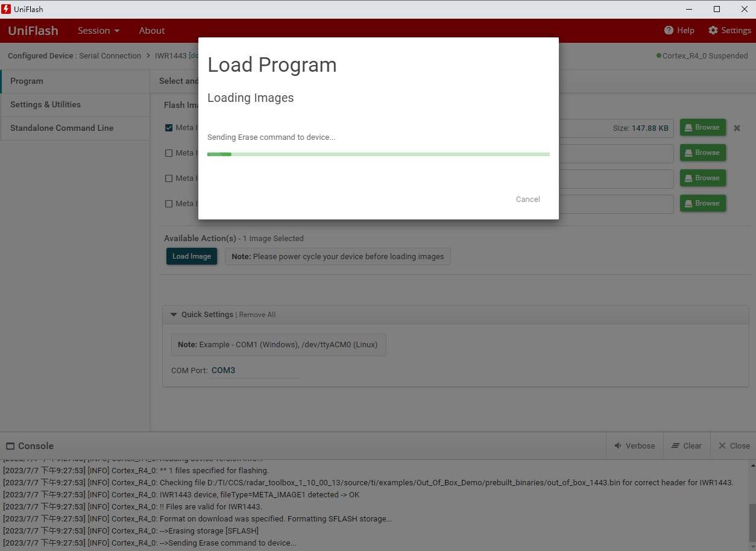The width and height of the screenshot is (756, 551).
Task: Click Cortex_R4_0 Suspended status indicator
Action: 702,56
